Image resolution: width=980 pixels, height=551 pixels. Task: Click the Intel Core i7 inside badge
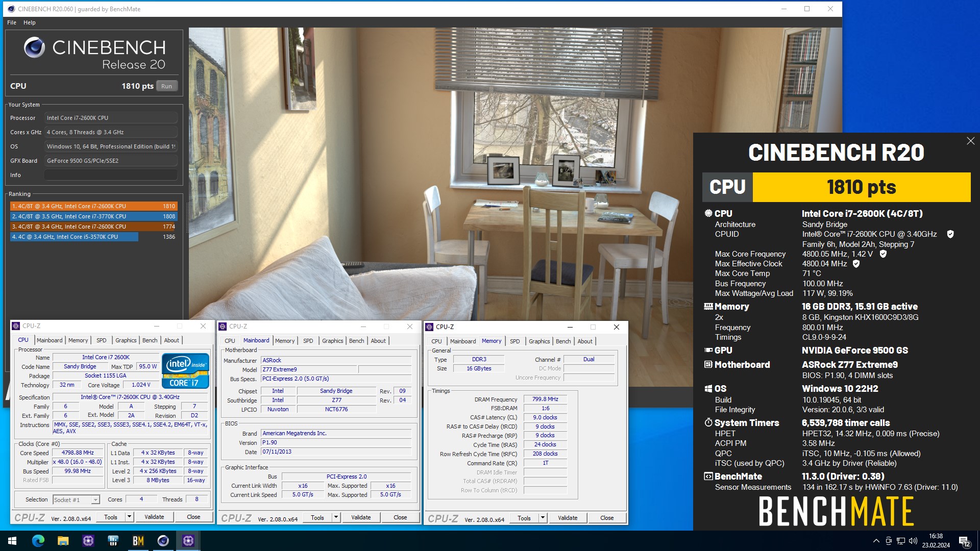click(185, 371)
